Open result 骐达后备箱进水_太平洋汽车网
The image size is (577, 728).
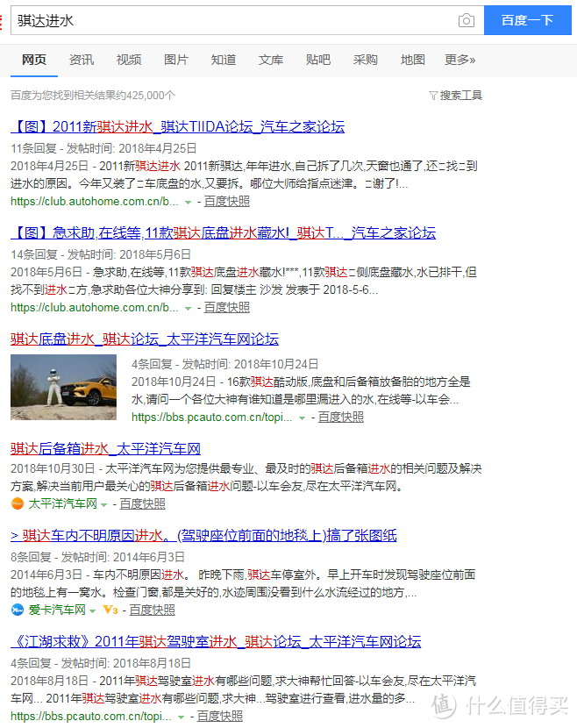106,449
